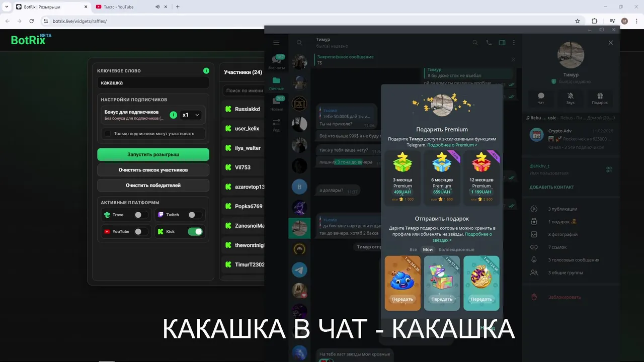The image size is (644, 362).
Task: Switch to Тмстс - YouTube browser tab
Action: click(131, 7)
